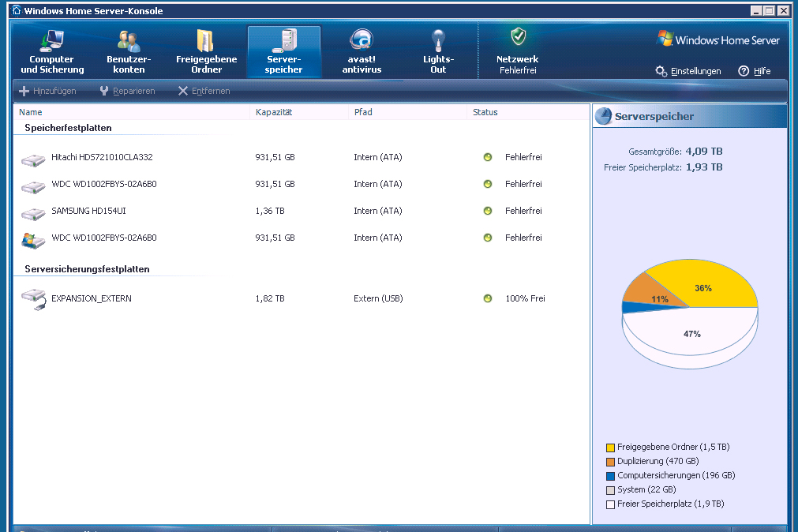Sort by Pfad column header
Image resolution: width=798 pixels, height=532 pixels.
[x=363, y=112]
